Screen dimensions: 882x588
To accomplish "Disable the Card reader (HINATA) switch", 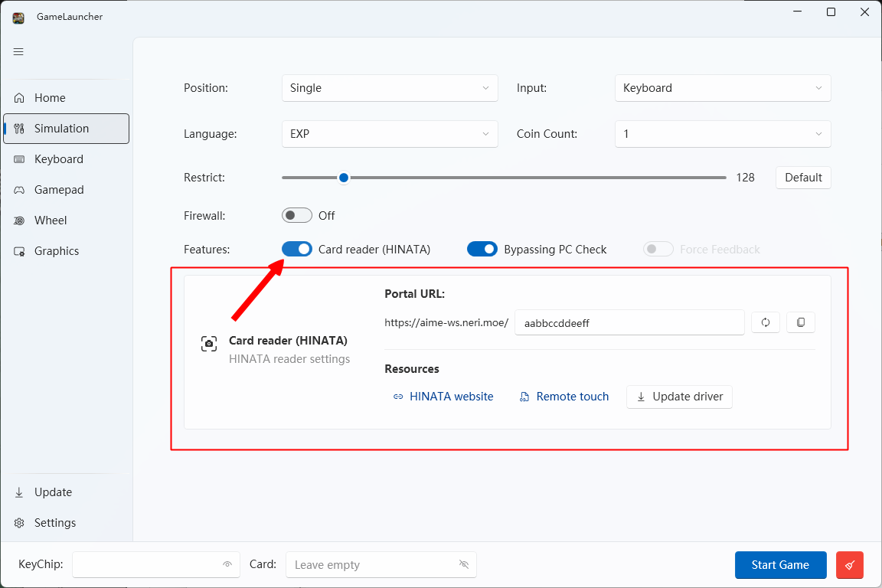I will (297, 249).
